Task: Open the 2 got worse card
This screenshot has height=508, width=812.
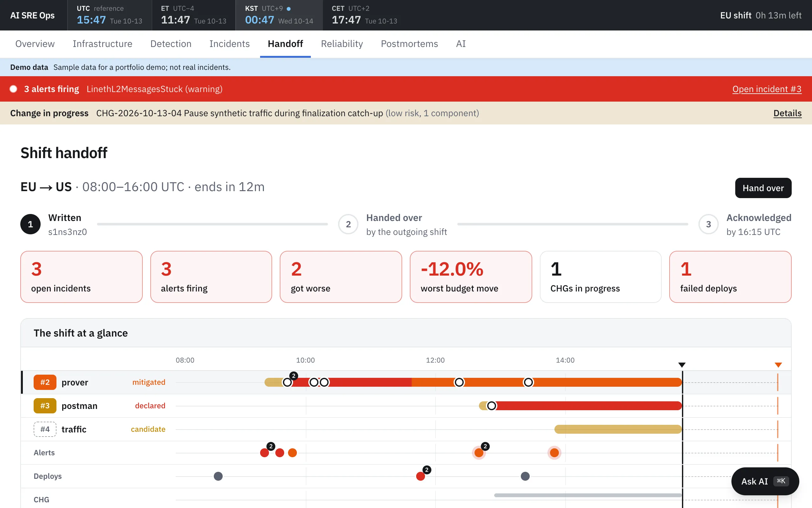Action: point(341,277)
